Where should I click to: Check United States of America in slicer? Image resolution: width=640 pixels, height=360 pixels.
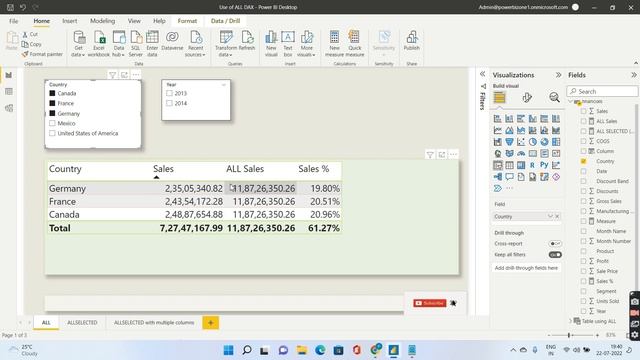[x=52, y=133]
